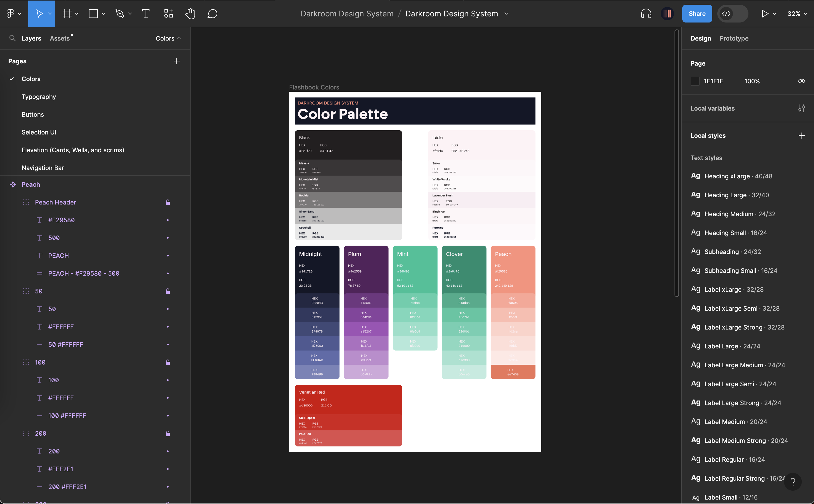Click the text icon beside #F29580 layer
Screen dimensions: 814x504
[39, 220]
